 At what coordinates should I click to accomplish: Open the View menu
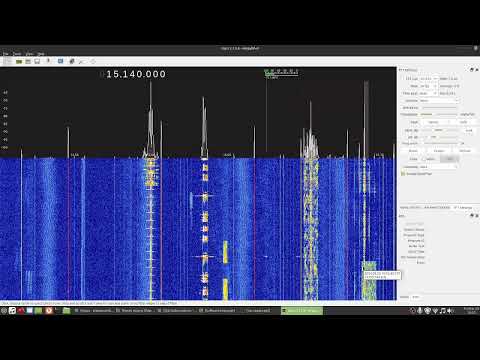29,54
